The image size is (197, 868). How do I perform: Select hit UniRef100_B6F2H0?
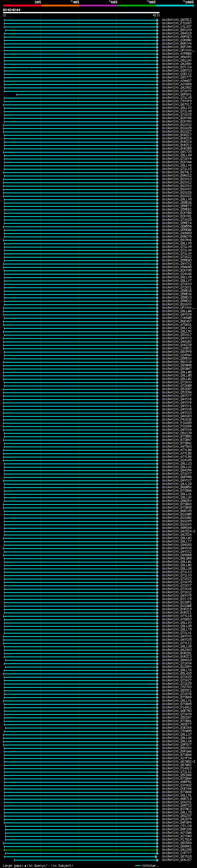click(x=177, y=47)
